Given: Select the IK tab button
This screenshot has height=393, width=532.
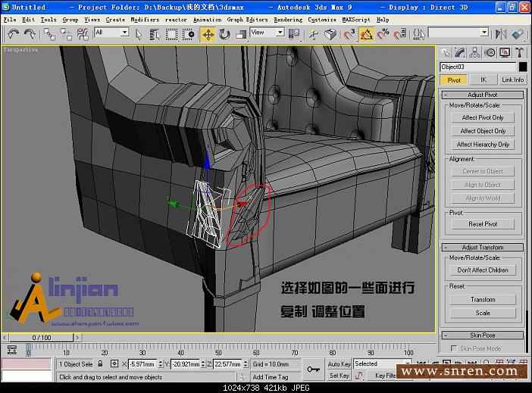Looking at the screenshot, I should tap(483, 80).
